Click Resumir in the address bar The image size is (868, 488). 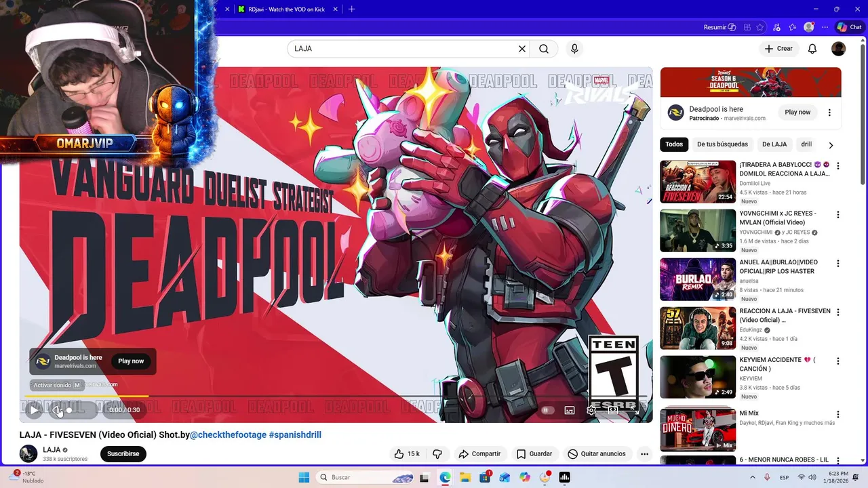[x=719, y=27]
